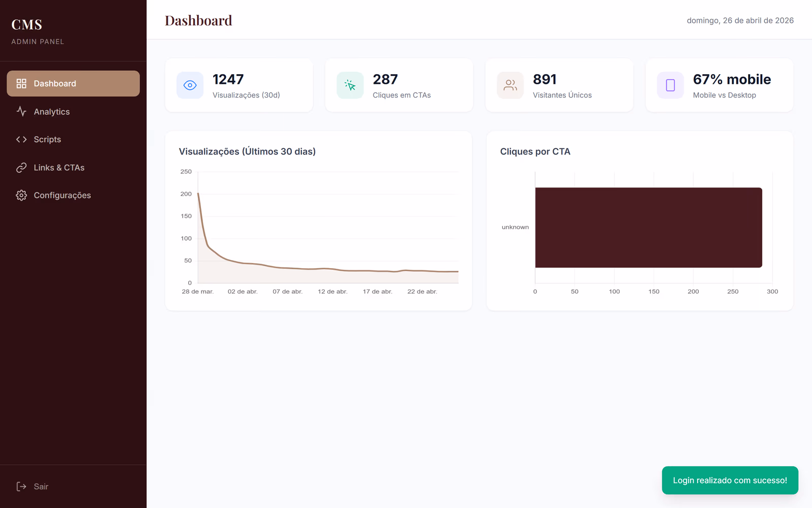Image resolution: width=812 pixels, height=508 pixels.
Task: Open the Analytics section
Action: click(x=51, y=111)
